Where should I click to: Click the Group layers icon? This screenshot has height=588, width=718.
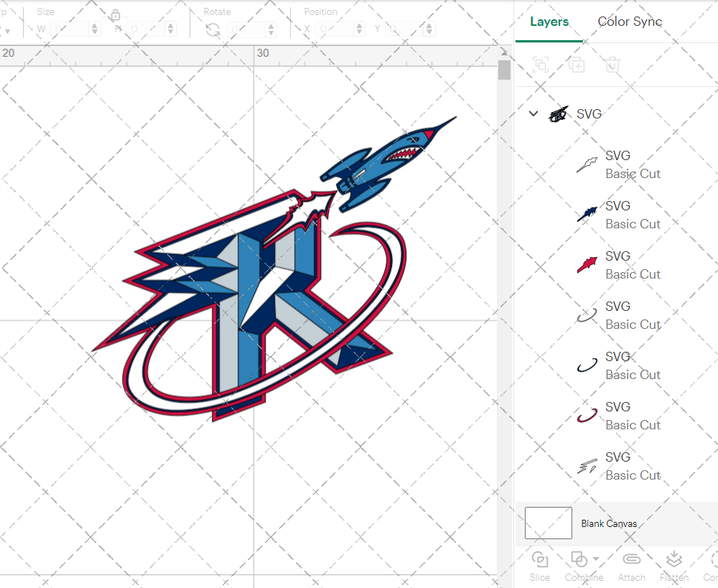541,65
